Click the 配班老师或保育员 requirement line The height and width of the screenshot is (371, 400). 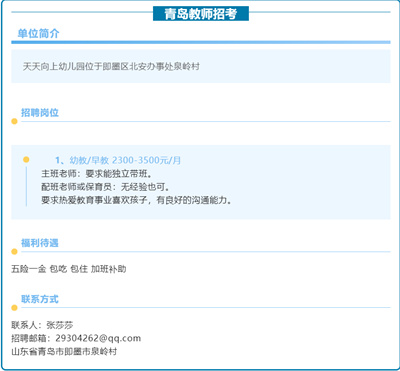[106, 187]
